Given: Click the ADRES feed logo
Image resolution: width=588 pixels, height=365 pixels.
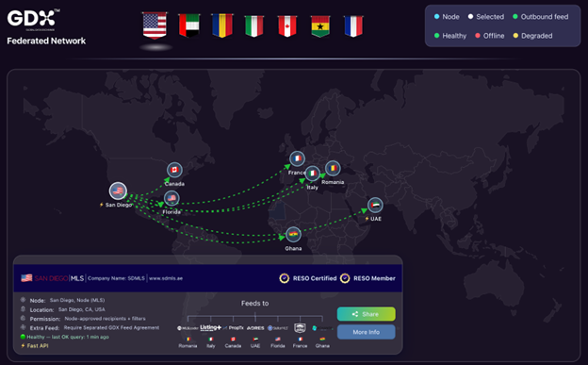Looking at the screenshot, I should [255, 328].
